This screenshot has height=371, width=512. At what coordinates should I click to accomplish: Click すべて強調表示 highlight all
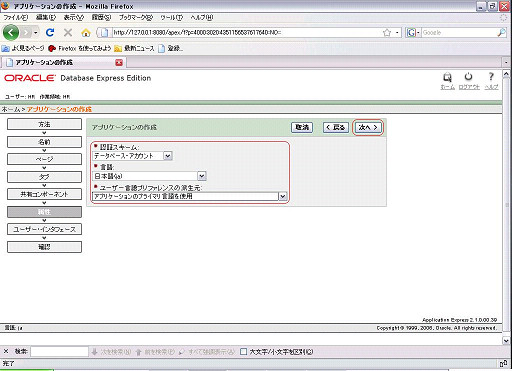pos(207,352)
